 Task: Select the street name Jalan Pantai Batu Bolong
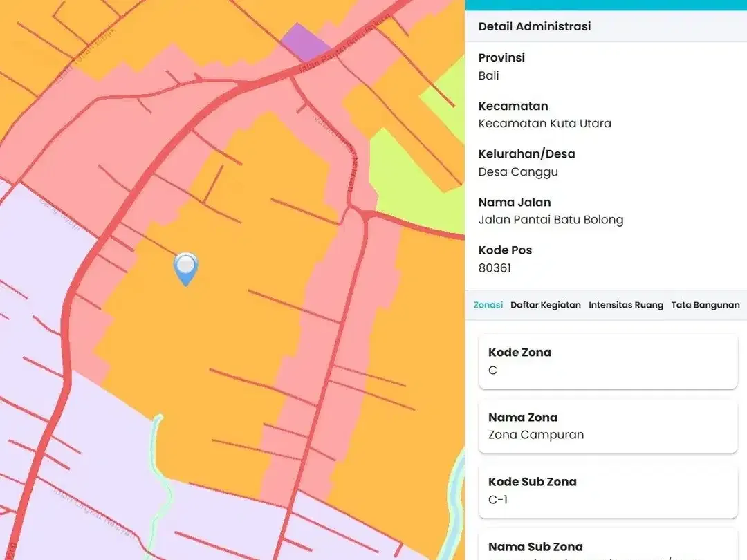pos(551,220)
